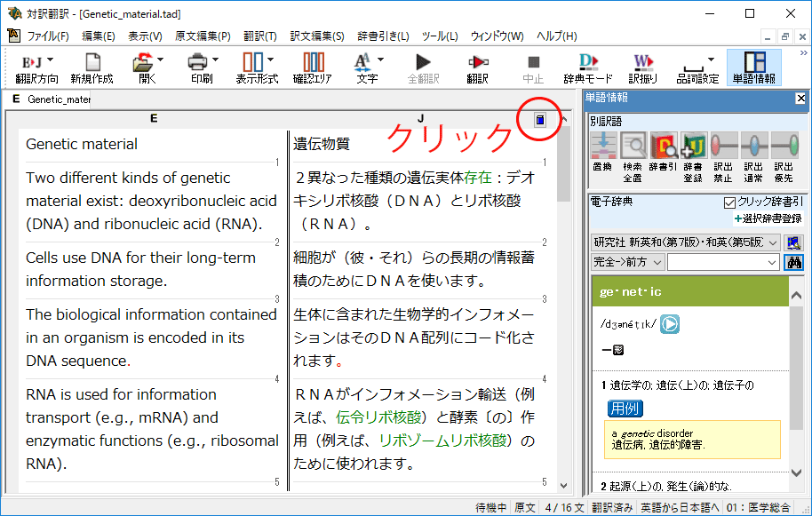Click the dictionary pane scroll down arrow
Image resolution: width=812 pixels, height=516 pixels.
coord(796,472)
